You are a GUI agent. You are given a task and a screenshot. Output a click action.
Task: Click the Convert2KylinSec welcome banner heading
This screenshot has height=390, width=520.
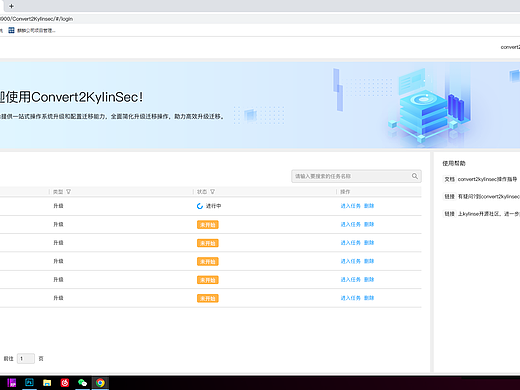point(71,97)
